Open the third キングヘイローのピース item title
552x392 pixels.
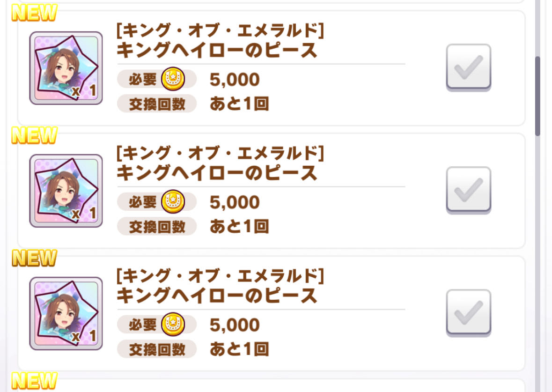[x=216, y=296]
